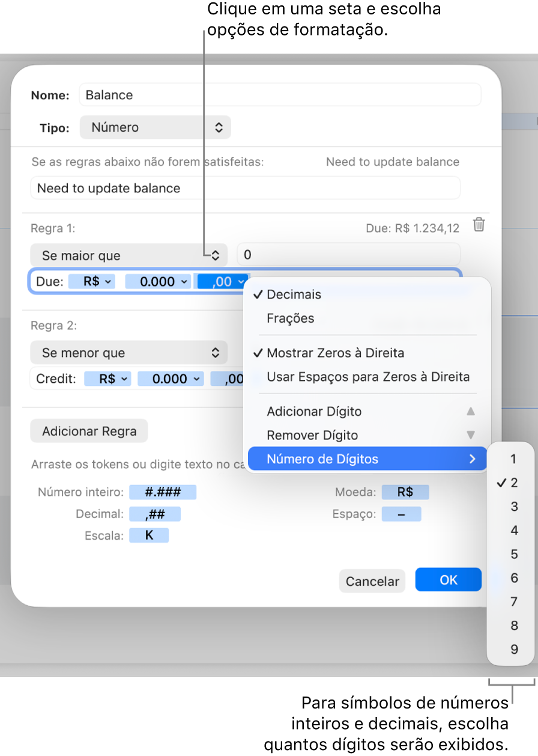Open the Se maior que condition dropdown

(x=128, y=255)
